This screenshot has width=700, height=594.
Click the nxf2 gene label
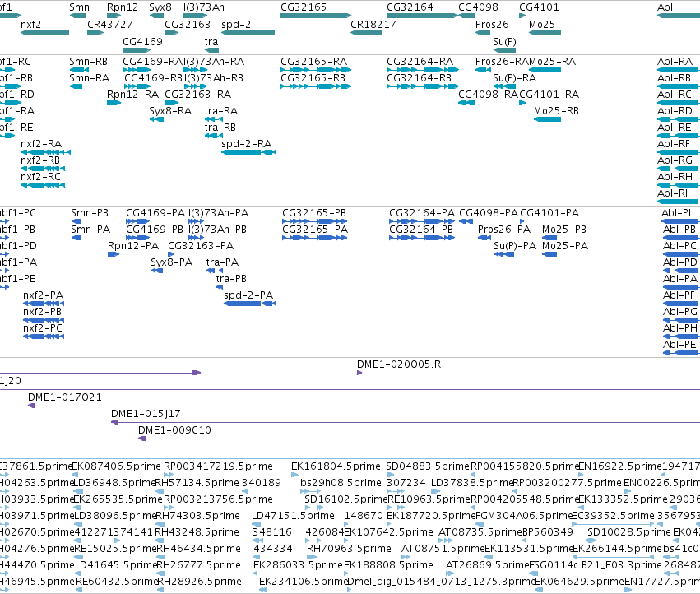[x=30, y=25]
